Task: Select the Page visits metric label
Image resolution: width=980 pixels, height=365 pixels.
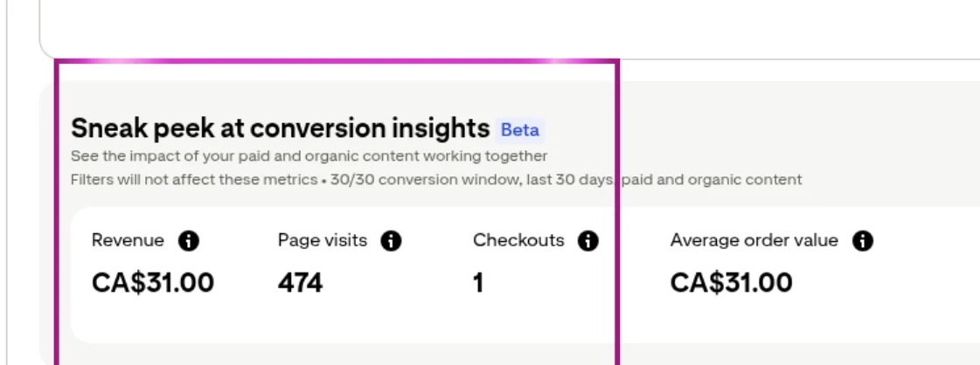Action: tap(323, 241)
